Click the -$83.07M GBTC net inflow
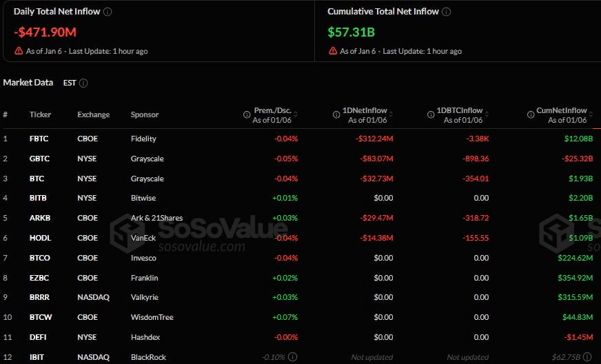The height and width of the screenshot is (364, 601). pos(376,159)
